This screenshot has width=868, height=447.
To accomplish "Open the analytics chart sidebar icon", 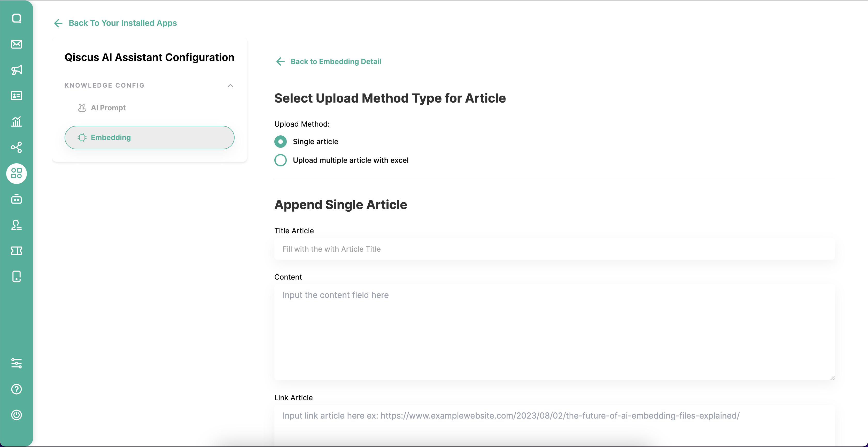I will point(17,121).
